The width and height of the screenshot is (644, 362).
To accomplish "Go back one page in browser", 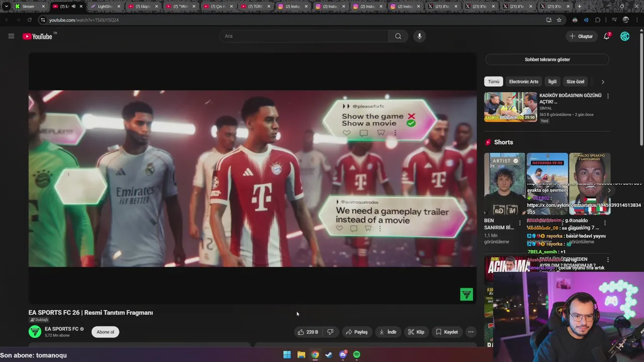I will pyautogui.click(x=7, y=20).
